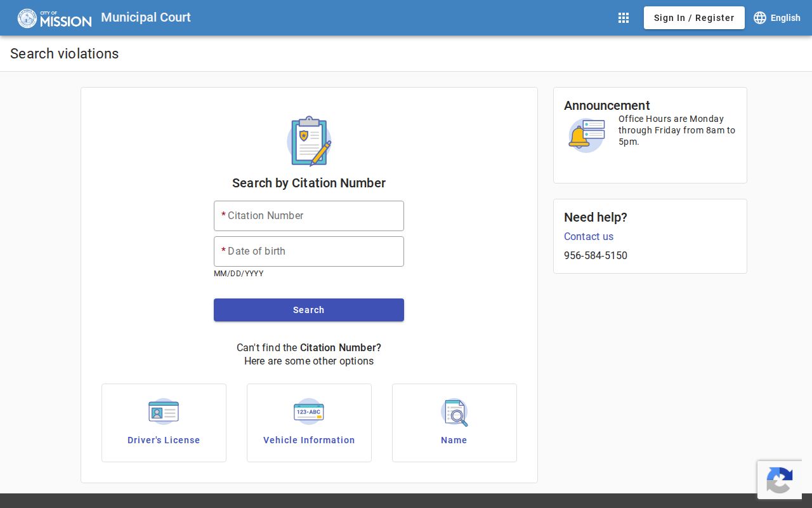
Task: Click the name search magnifier icon
Action: click(454, 412)
